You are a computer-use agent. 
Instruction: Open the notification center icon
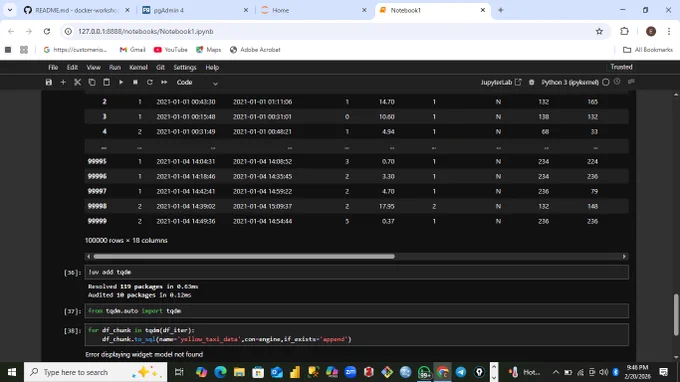[664, 372]
